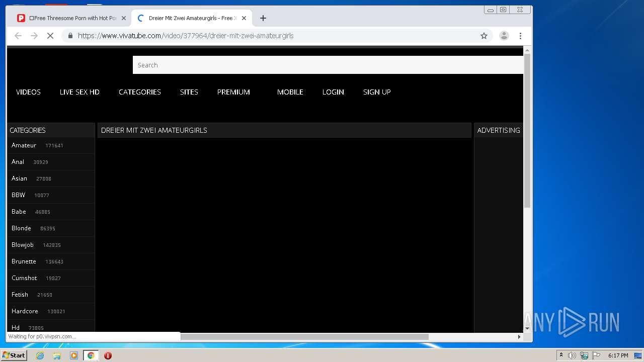The width and height of the screenshot is (644, 362).
Task: Click the Chrome taskbar icon
Action: [91, 355]
